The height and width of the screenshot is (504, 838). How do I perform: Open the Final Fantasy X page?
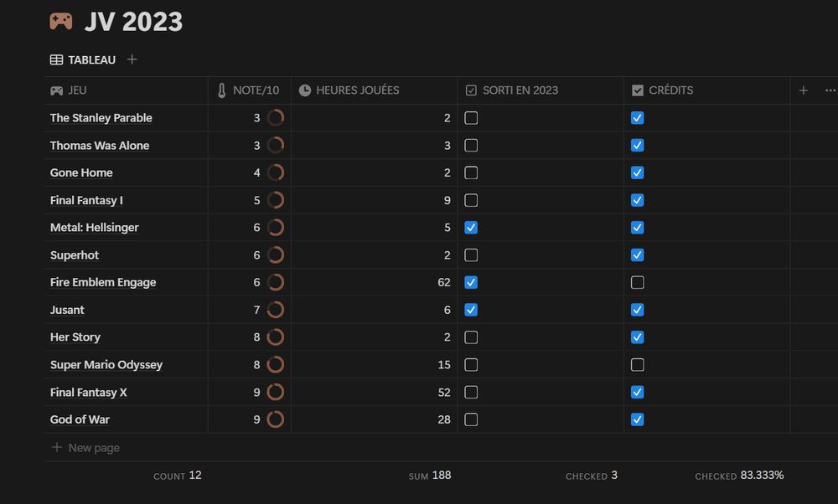[x=89, y=393]
